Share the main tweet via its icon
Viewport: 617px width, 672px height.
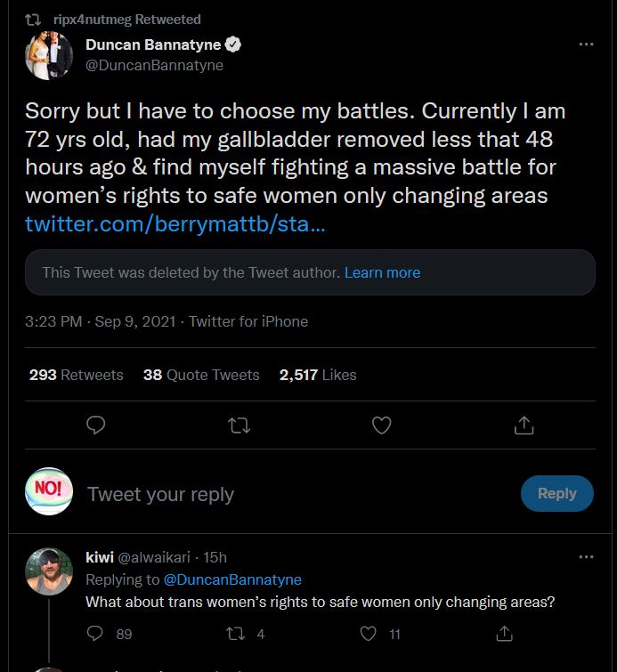tap(524, 426)
